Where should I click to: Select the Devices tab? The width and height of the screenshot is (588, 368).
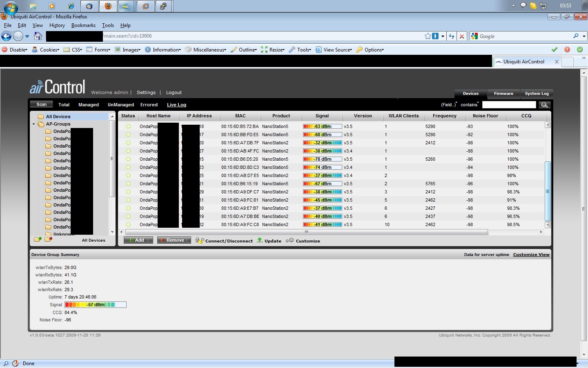(x=470, y=94)
